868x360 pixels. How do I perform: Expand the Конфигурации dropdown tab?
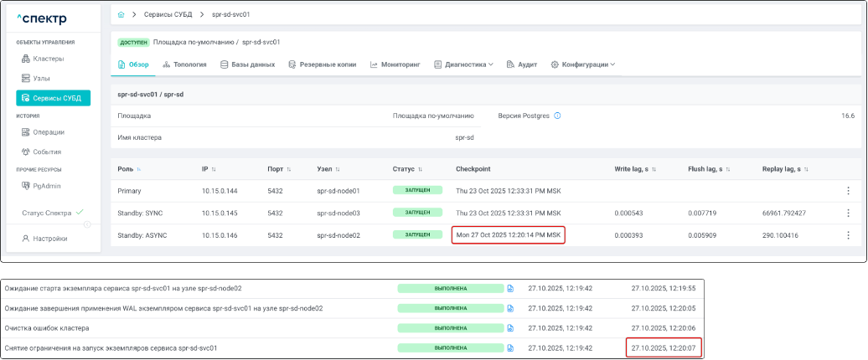583,64
